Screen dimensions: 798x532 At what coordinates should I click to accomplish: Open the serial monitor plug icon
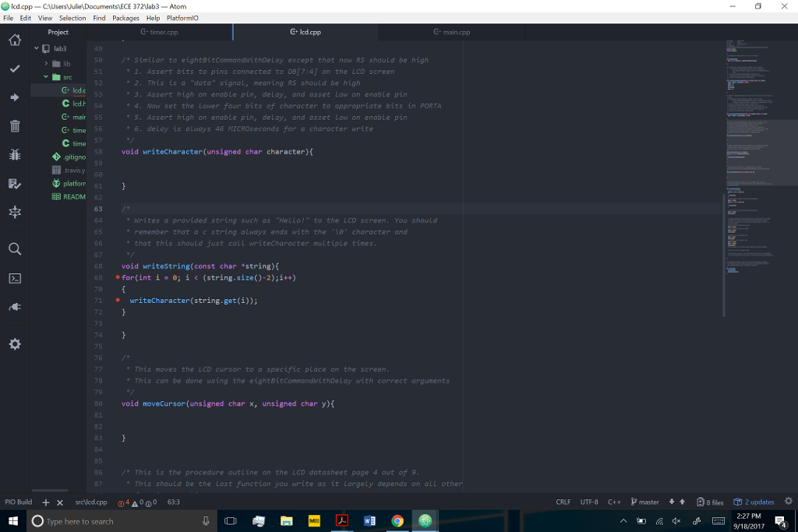point(14,307)
